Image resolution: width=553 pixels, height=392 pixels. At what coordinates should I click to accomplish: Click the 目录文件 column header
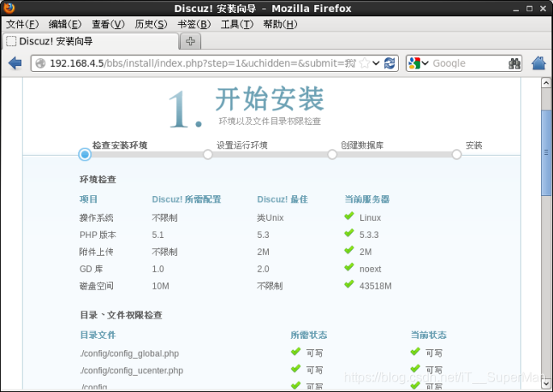click(x=98, y=335)
